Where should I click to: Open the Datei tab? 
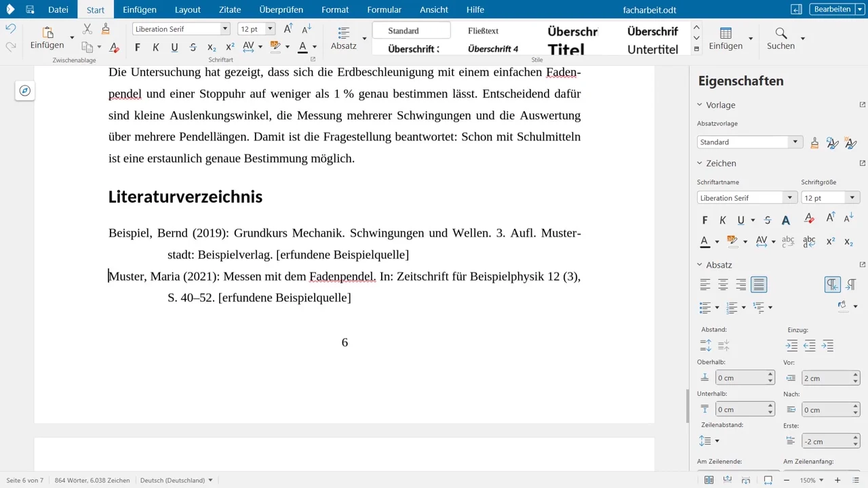[58, 9]
